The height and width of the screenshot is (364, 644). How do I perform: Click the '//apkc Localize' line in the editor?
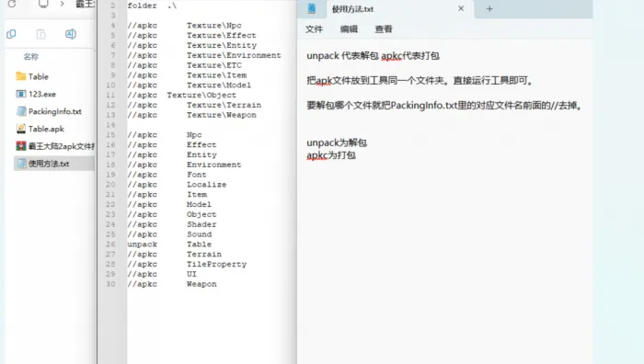point(177,185)
